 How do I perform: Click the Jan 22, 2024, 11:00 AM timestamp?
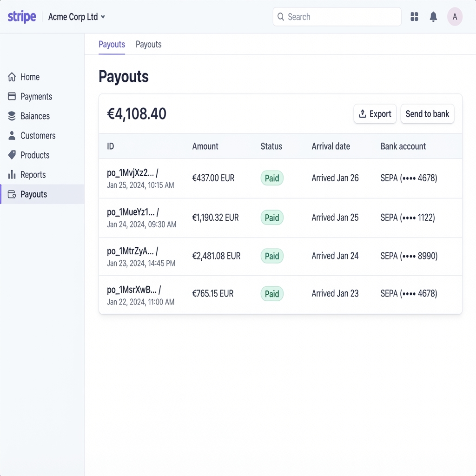pos(140,302)
